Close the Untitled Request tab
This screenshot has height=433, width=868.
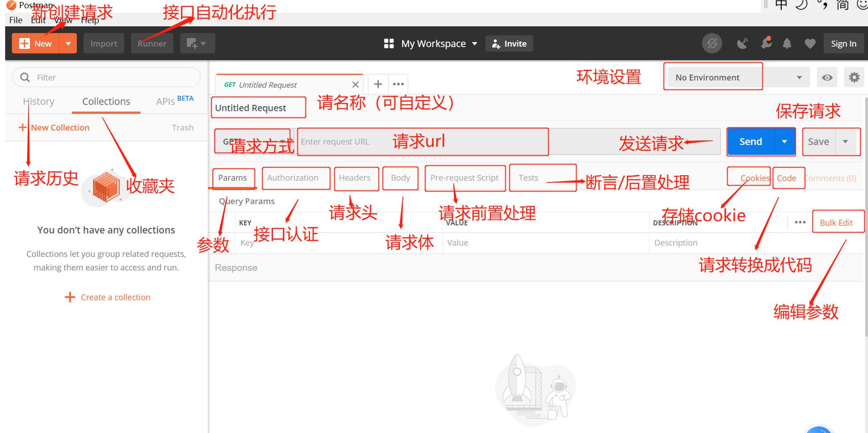[355, 85]
